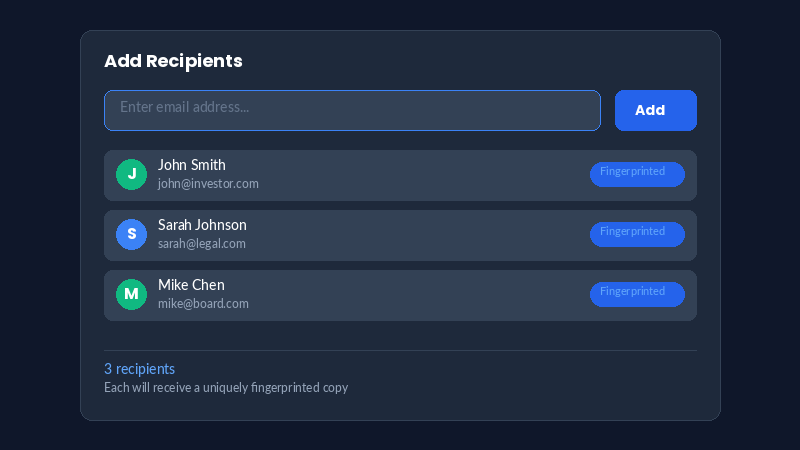Select the Sarah Johnson name label
Viewport: 800px width, 450px height.
(202, 225)
